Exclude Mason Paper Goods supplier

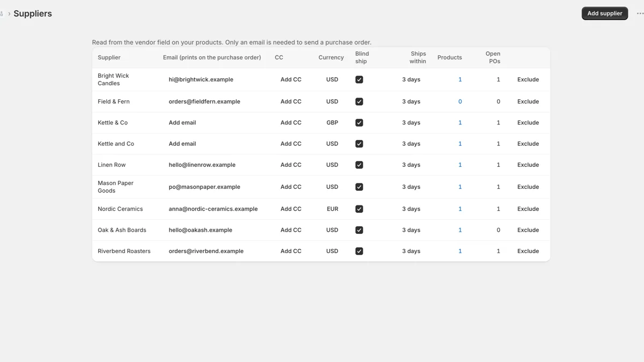pyautogui.click(x=528, y=187)
